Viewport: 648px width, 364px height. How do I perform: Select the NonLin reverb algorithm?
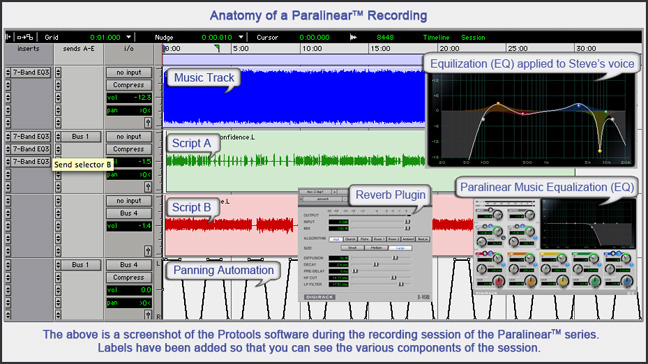coord(422,239)
